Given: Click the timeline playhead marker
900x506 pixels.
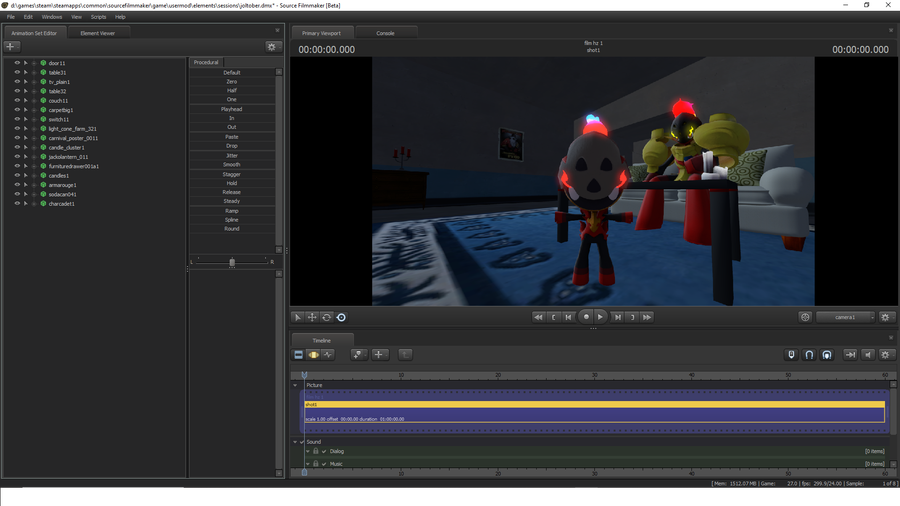Looking at the screenshot, I should click(304, 375).
